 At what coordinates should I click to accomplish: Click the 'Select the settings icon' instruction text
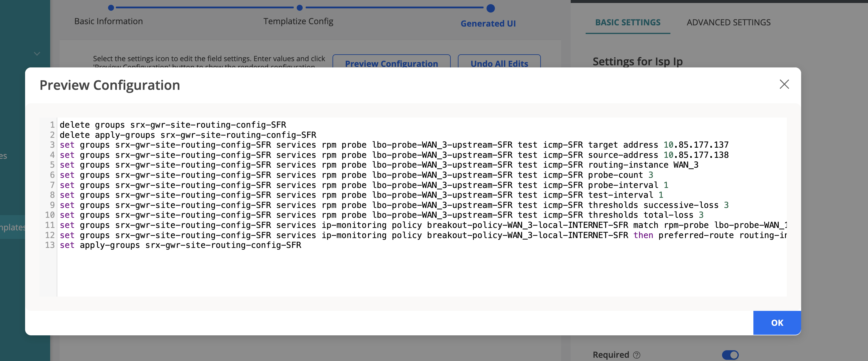click(209, 61)
